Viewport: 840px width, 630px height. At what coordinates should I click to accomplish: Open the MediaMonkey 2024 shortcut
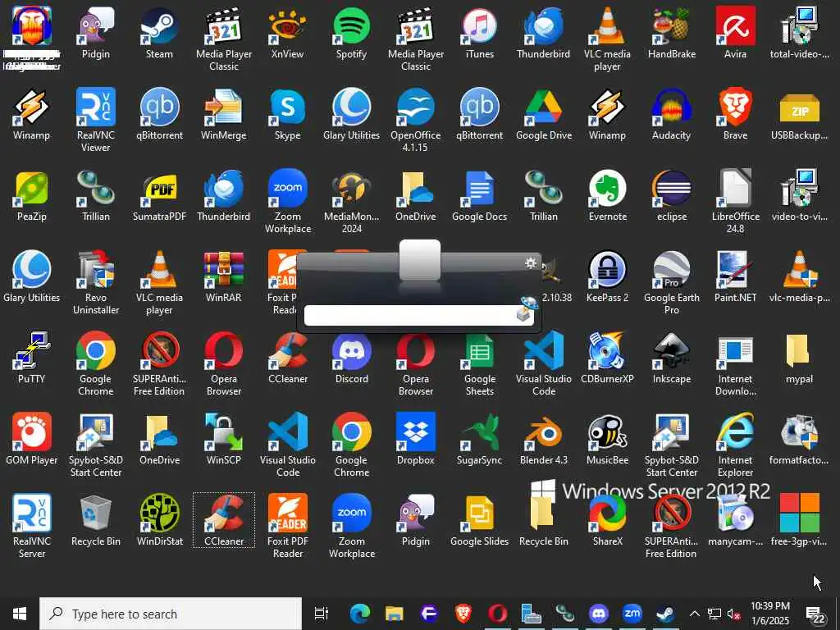[351, 202]
